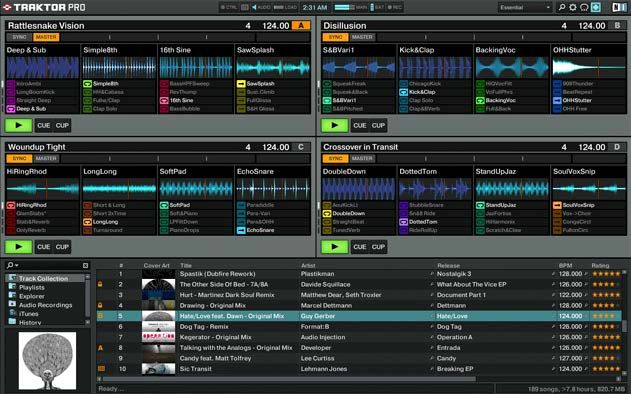The width and height of the screenshot is (631, 394).
Task: Play the Crossover in Transit deck
Action: (334, 247)
